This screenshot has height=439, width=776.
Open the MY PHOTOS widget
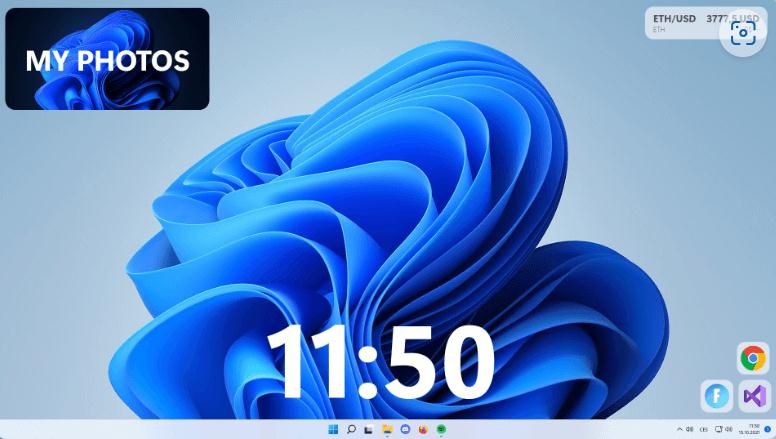pos(107,59)
